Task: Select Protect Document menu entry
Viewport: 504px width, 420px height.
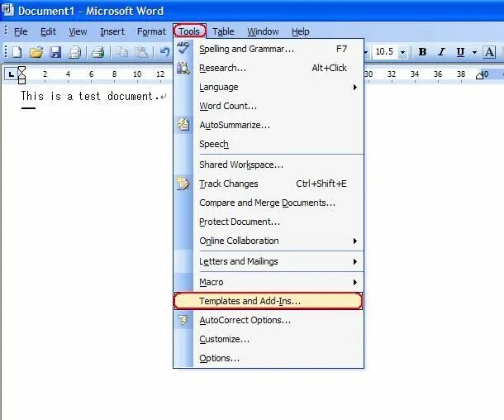Action: coord(269,222)
